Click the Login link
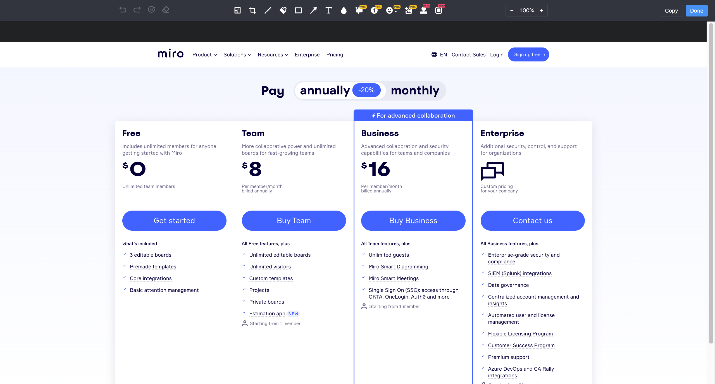Screen dimensions: 715x384 (496, 55)
